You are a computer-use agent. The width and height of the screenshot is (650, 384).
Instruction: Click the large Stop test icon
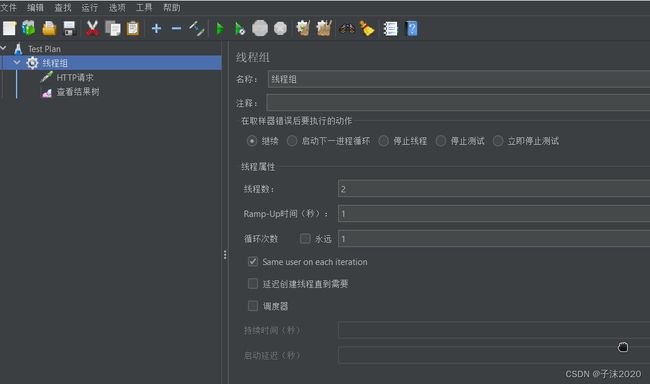[260, 28]
